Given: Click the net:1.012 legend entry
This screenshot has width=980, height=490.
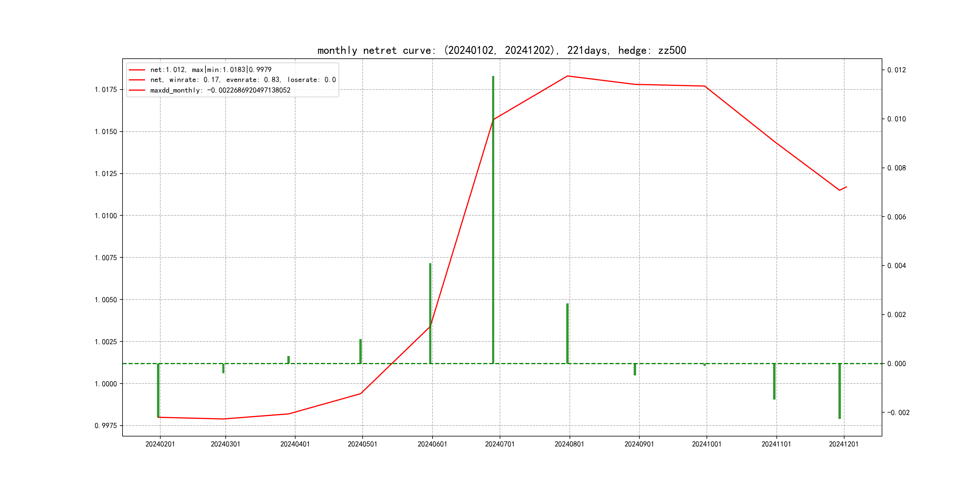Looking at the screenshot, I should 211,70.
